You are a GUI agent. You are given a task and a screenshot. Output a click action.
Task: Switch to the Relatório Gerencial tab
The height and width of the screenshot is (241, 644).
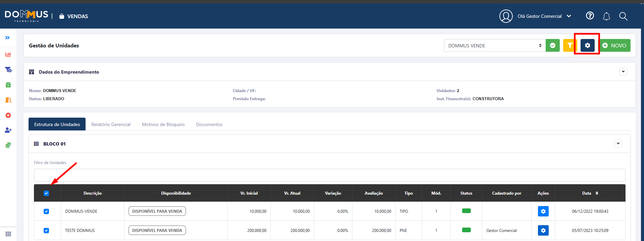111,124
